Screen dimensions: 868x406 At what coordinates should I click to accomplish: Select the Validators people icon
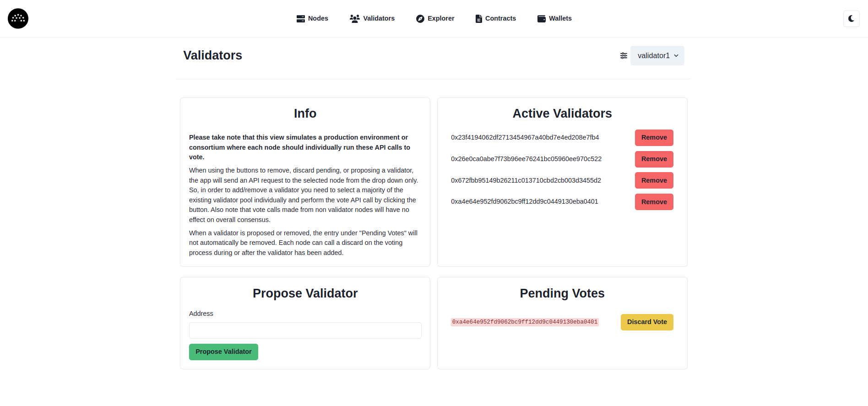[x=354, y=18]
